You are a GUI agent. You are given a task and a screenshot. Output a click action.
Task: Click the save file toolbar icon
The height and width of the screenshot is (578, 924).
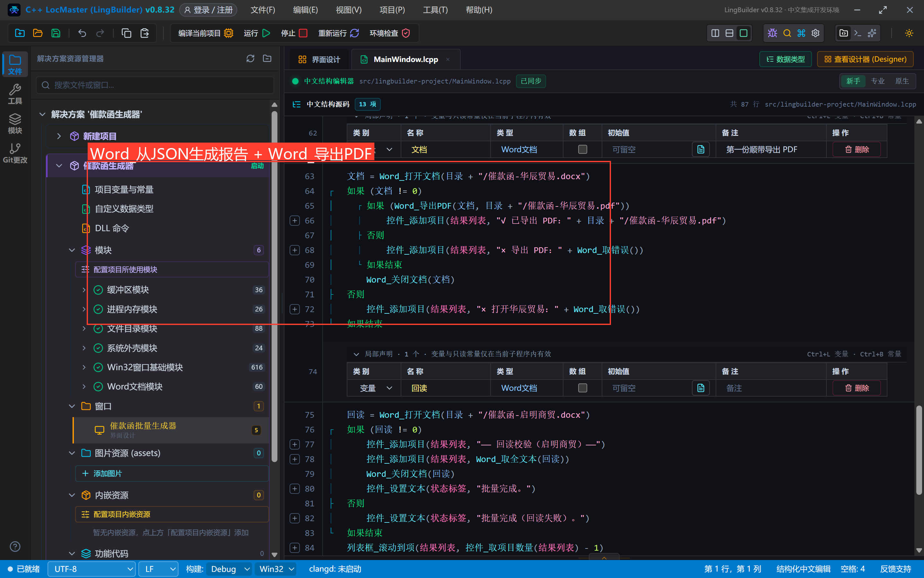pos(56,33)
